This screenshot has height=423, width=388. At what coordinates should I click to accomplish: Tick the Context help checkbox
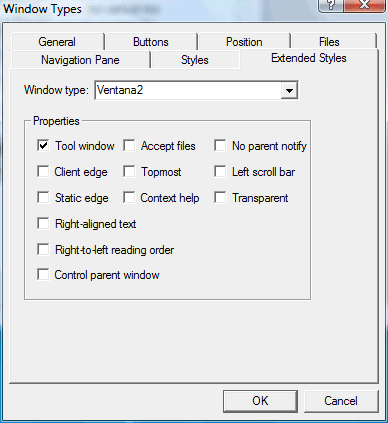129,198
